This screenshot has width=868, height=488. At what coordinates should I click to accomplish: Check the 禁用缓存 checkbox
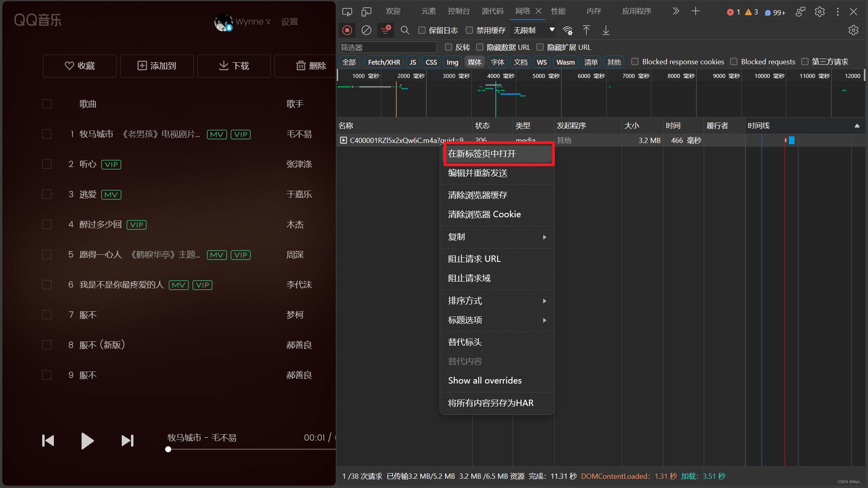(469, 30)
